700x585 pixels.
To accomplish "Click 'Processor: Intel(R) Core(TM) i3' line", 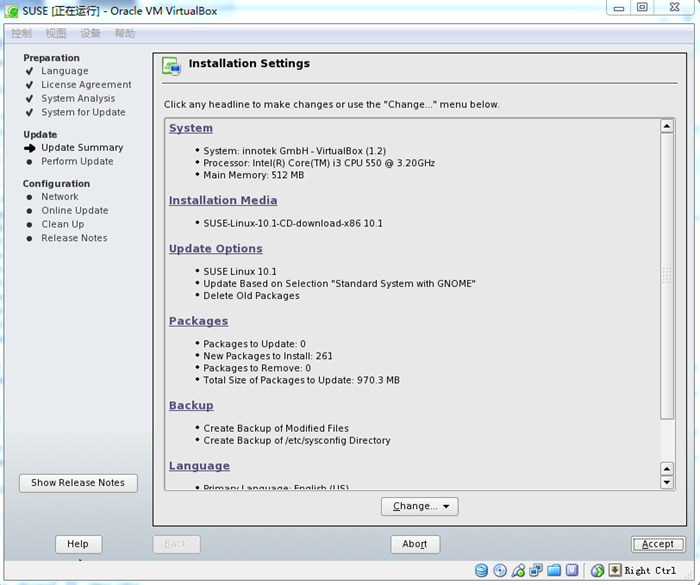I will (x=319, y=163).
